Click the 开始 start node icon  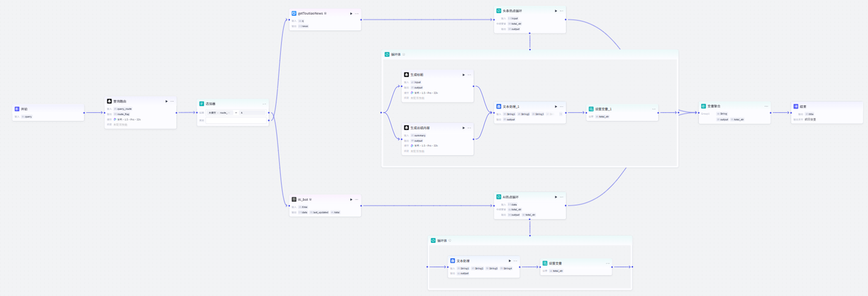tap(17, 109)
